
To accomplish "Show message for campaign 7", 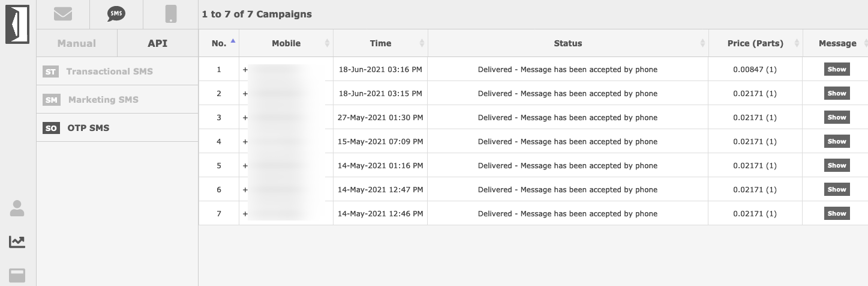I will tap(837, 213).
